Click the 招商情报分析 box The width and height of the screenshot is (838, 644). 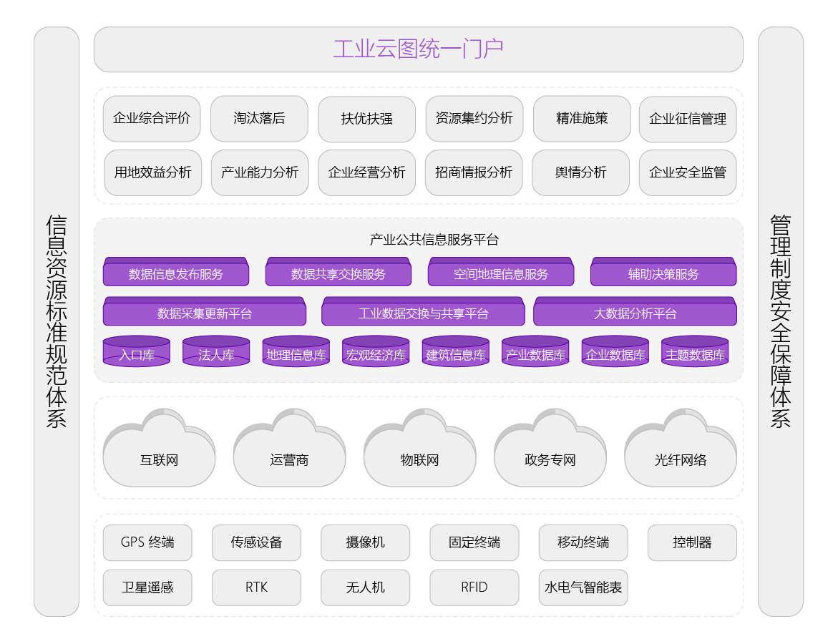pos(474,172)
